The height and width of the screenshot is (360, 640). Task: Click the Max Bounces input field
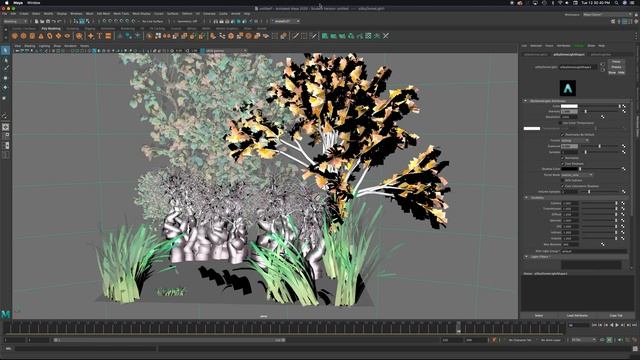[x=569, y=244]
